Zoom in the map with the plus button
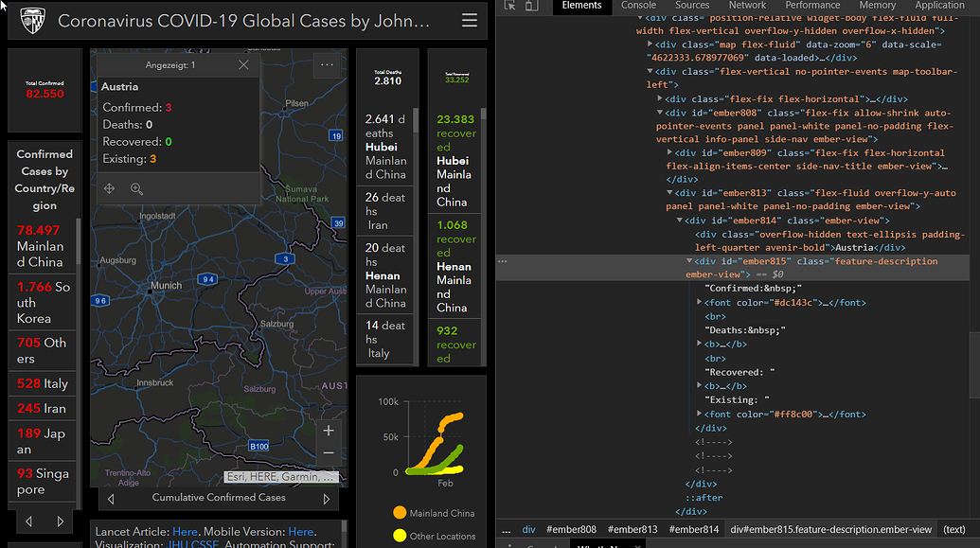This screenshot has width=980, height=548. click(329, 431)
